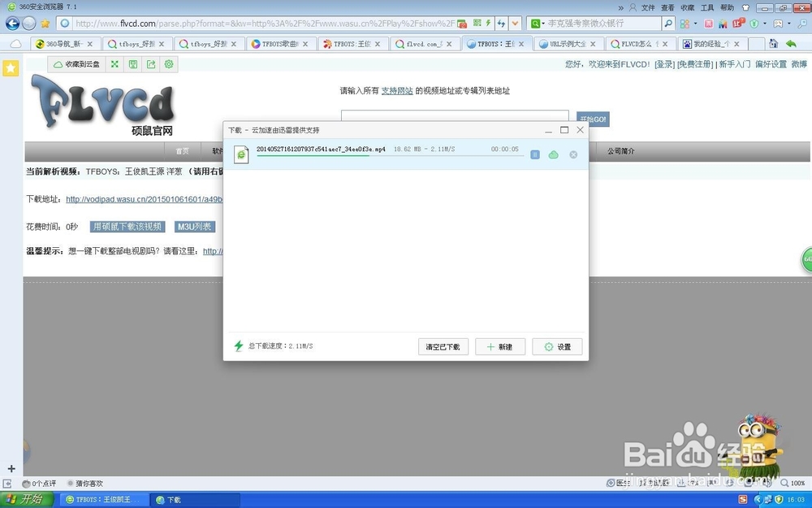Click the green lightning speed-mode icon

click(488, 24)
